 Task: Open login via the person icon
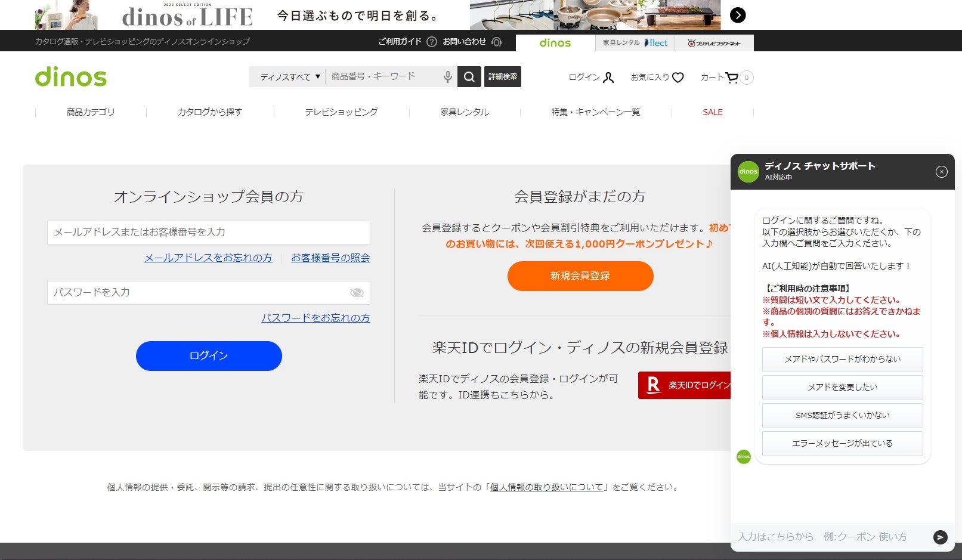click(608, 78)
